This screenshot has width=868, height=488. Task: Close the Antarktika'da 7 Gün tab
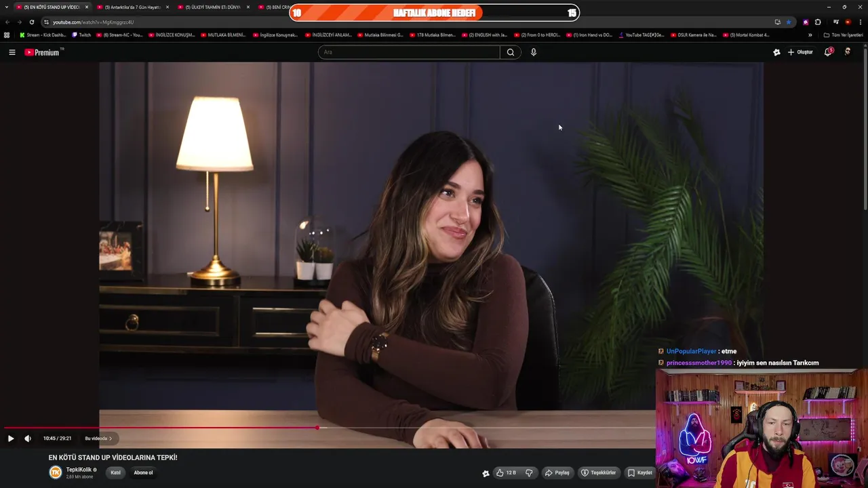point(167,7)
